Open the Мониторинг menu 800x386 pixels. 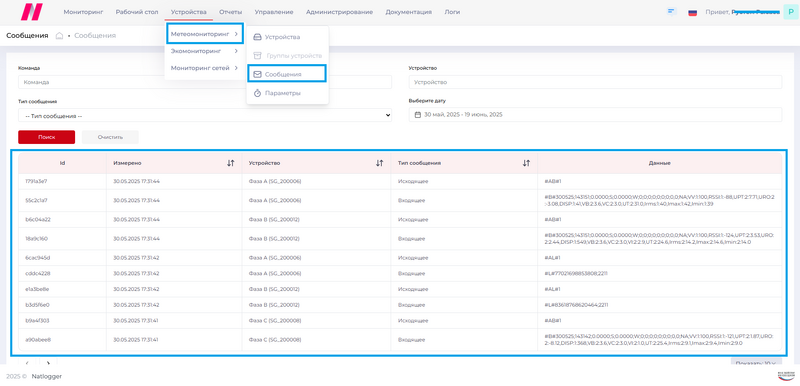83,12
